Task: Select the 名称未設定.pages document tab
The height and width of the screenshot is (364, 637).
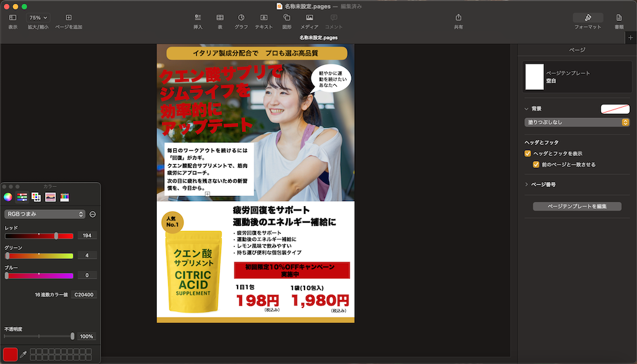Action: point(318,38)
